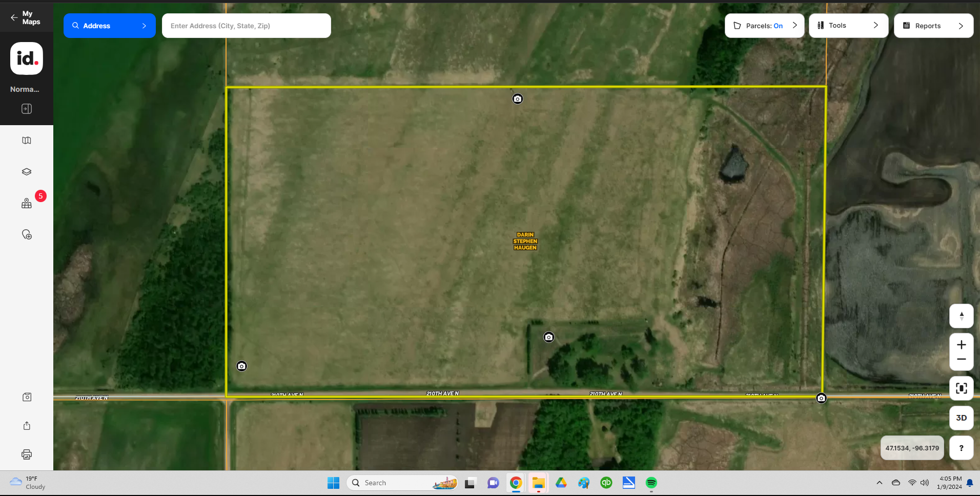The height and width of the screenshot is (496, 980).
Task: Zoom in on the map
Action: click(x=961, y=345)
